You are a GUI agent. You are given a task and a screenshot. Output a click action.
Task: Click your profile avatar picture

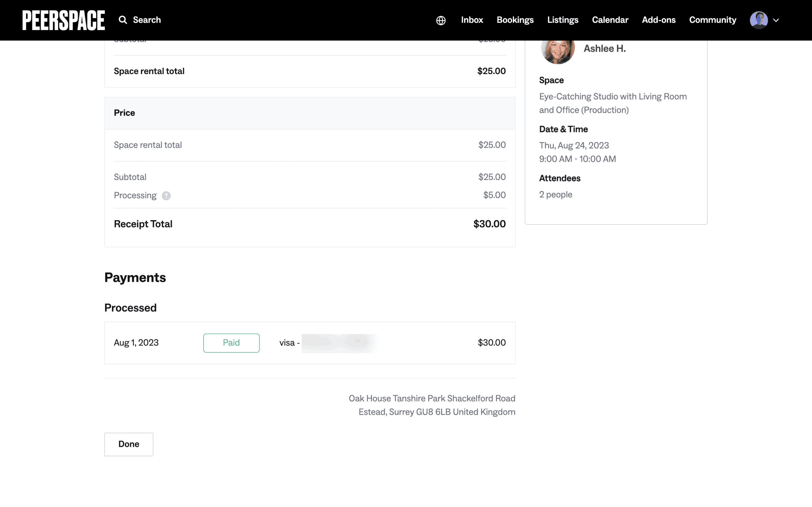coord(758,20)
